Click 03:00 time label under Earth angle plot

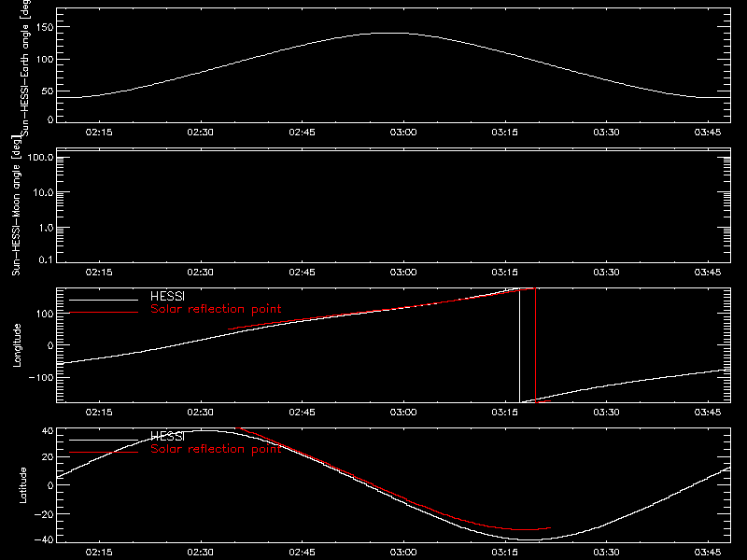click(x=403, y=133)
